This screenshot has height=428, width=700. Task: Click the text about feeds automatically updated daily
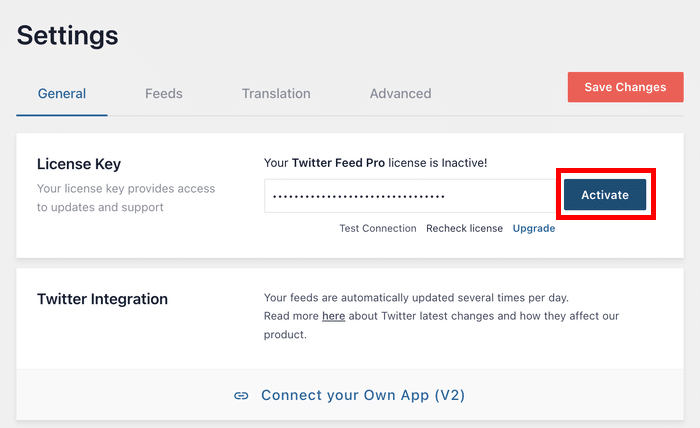click(416, 298)
